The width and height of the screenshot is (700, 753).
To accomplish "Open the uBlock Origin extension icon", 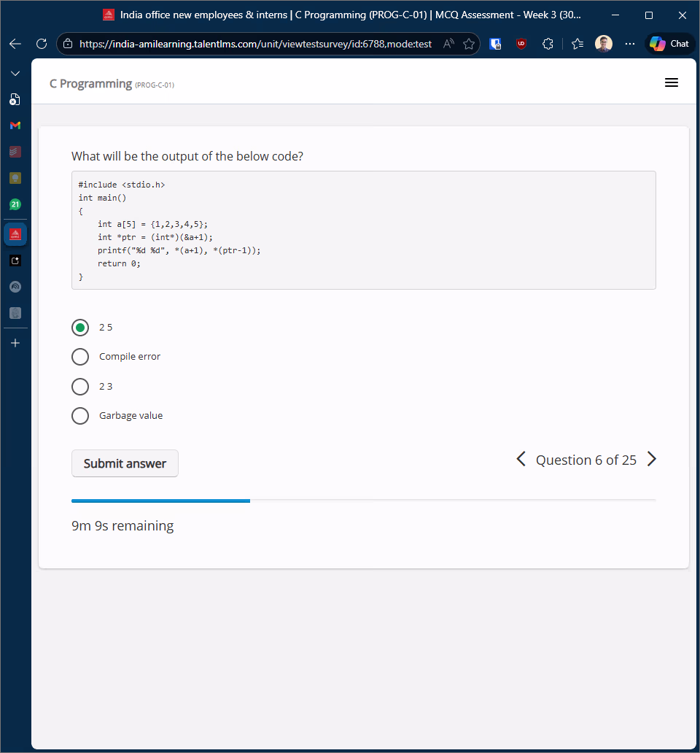I will click(x=521, y=44).
